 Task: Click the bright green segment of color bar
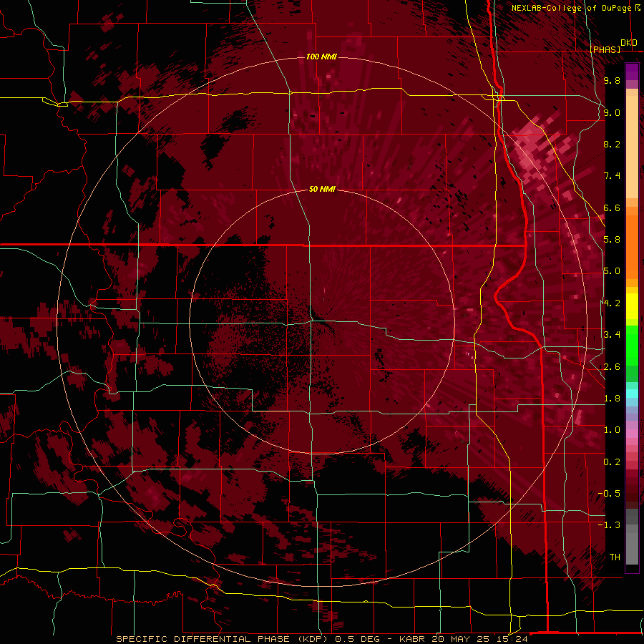(632, 346)
